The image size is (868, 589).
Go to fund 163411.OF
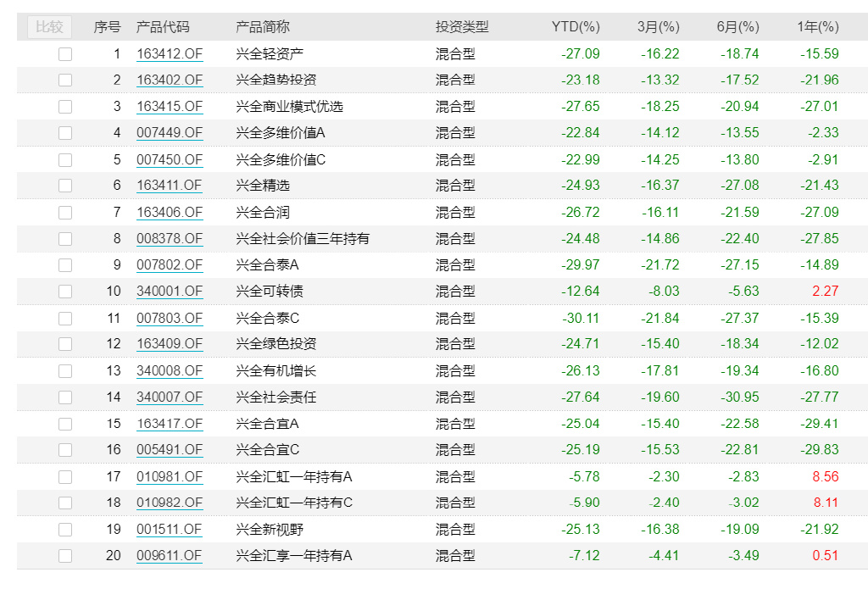(170, 186)
